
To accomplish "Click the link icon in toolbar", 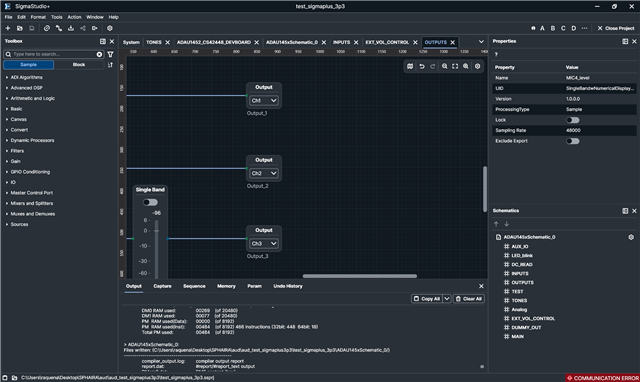I will [47, 28].
